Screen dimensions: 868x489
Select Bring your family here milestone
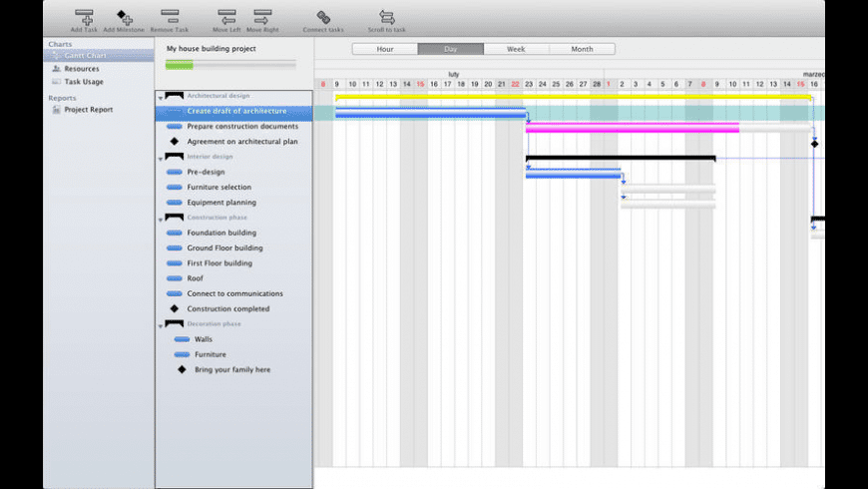tap(234, 370)
